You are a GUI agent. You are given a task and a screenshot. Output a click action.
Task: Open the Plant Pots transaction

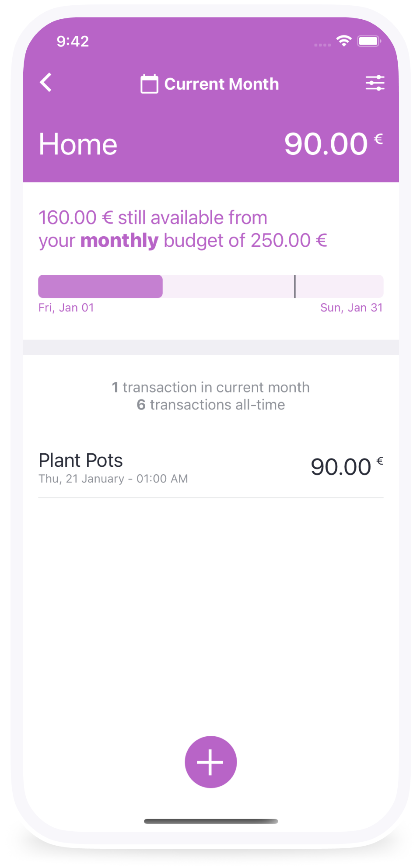tap(210, 468)
